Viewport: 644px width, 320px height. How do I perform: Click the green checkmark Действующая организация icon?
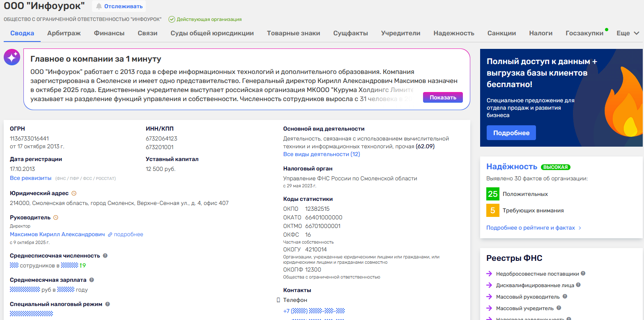click(x=172, y=19)
